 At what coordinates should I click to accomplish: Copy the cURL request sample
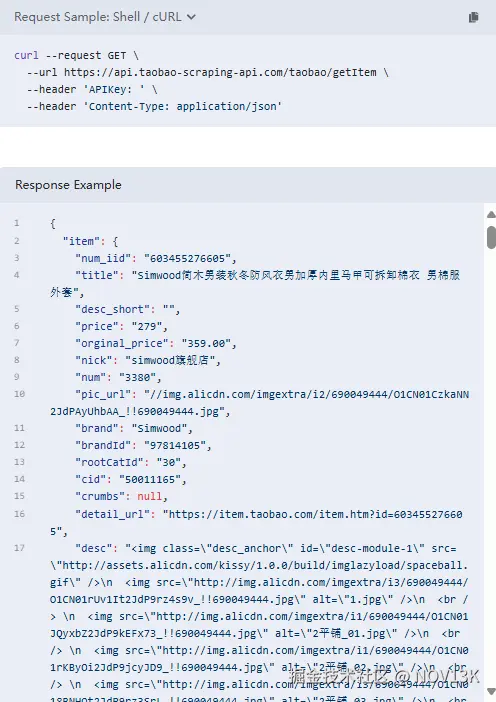pos(473,17)
